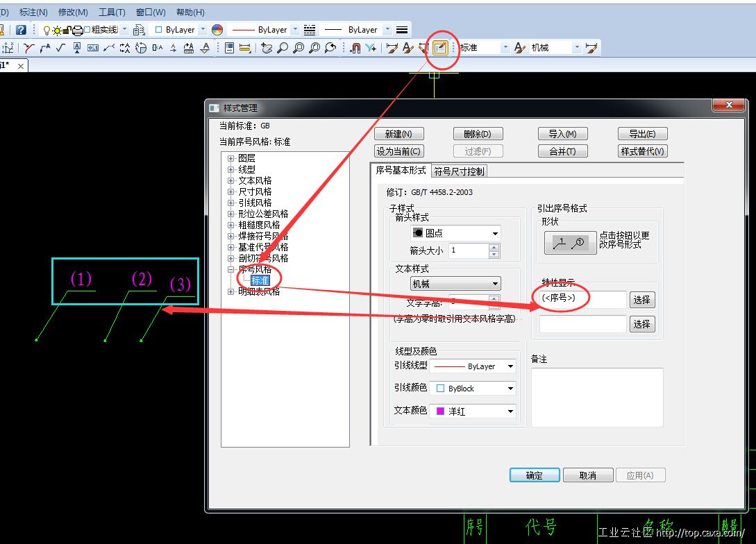Click the first magnifier zoom icon
This screenshot has width=756, height=544.
pos(283,48)
